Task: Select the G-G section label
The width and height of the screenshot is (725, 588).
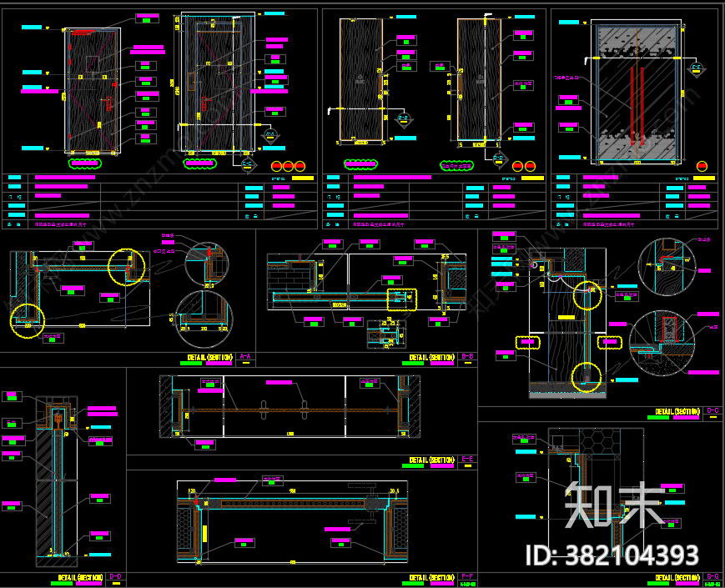Action: click(713, 576)
